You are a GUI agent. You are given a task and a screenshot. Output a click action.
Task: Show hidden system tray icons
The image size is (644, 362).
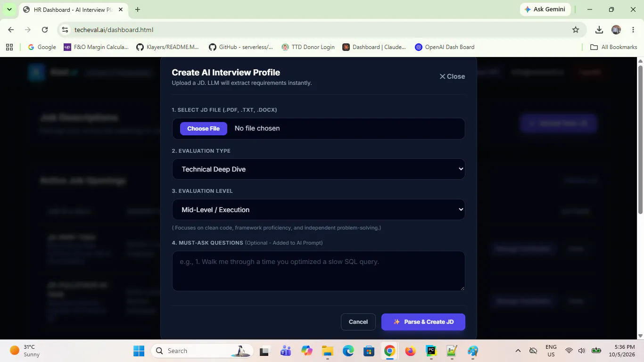point(518,351)
